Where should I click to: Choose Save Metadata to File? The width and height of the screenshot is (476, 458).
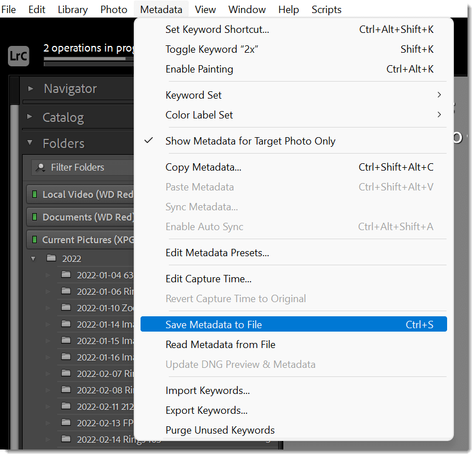coord(214,325)
